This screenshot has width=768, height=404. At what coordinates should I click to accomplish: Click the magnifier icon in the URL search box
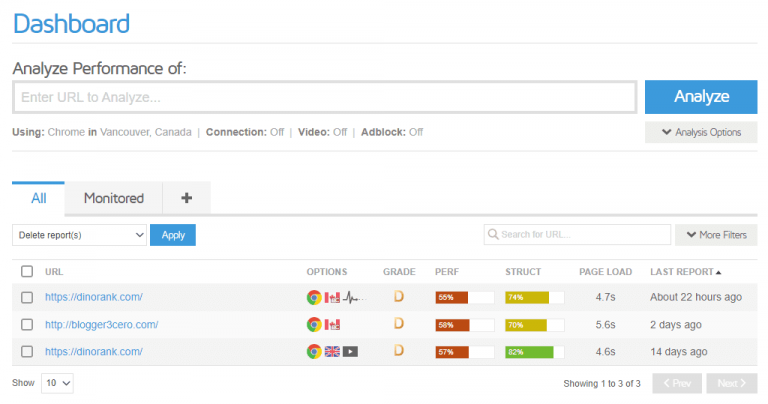493,235
